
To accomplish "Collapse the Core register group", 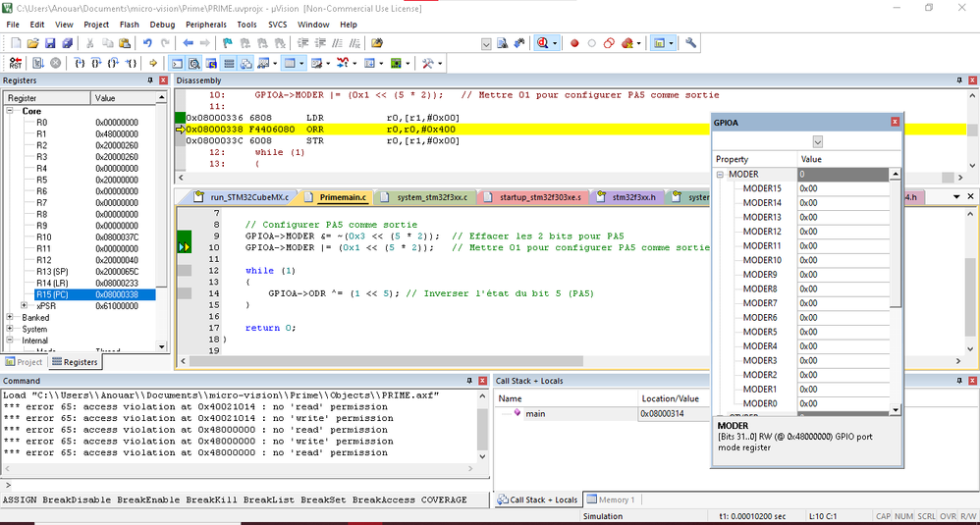I will point(12,111).
